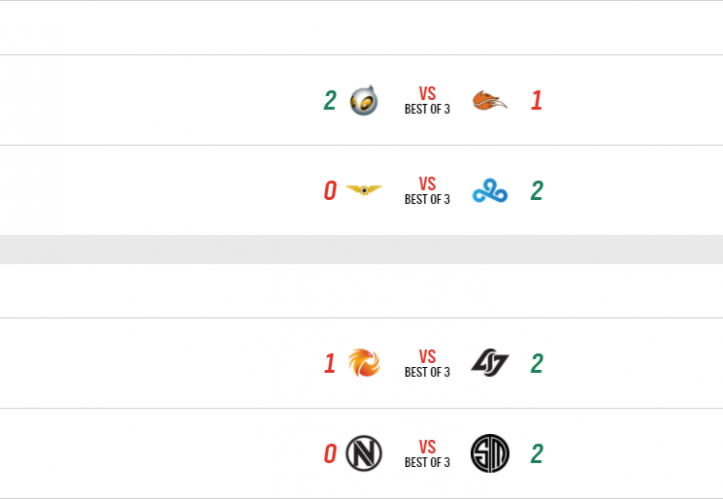
Task: Click BEST OF 3 in the EnVyUs–TSM row
Action: click(x=427, y=462)
